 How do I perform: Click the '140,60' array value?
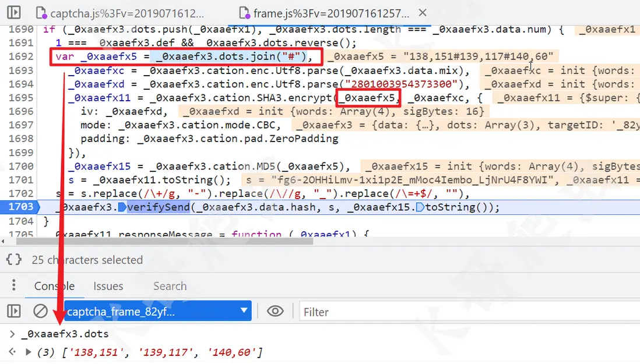(x=231, y=352)
